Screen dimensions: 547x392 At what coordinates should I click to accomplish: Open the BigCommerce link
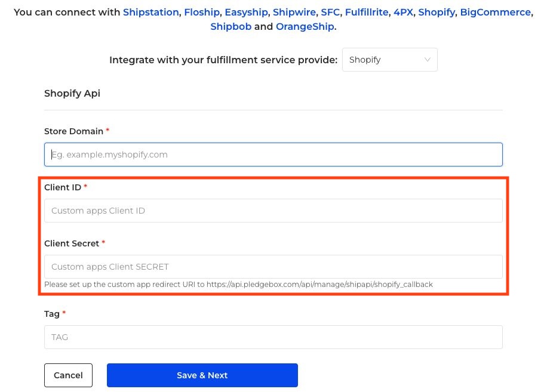pyautogui.click(x=496, y=12)
